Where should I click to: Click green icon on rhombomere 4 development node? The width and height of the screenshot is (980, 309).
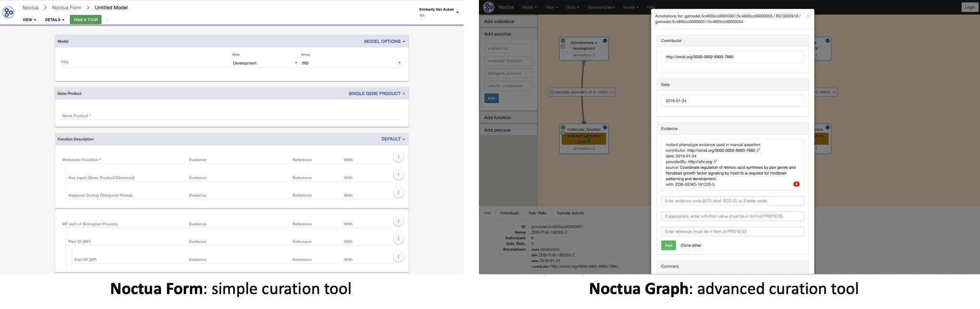pyautogui.click(x=563, y=41)
